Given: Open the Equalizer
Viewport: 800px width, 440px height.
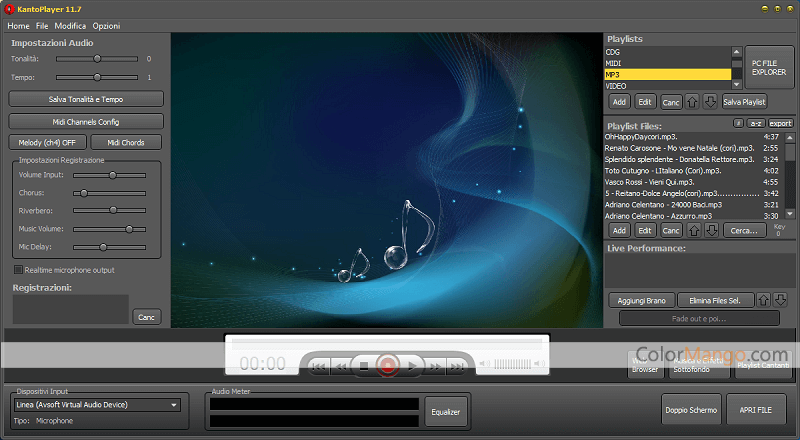Looking at the screenshot, I should click(446, 411).
